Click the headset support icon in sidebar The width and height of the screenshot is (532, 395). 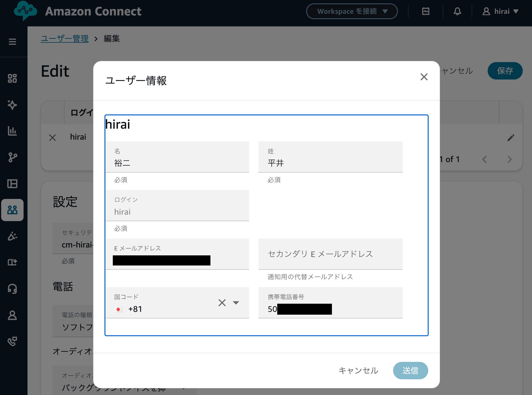pos(13,289)
